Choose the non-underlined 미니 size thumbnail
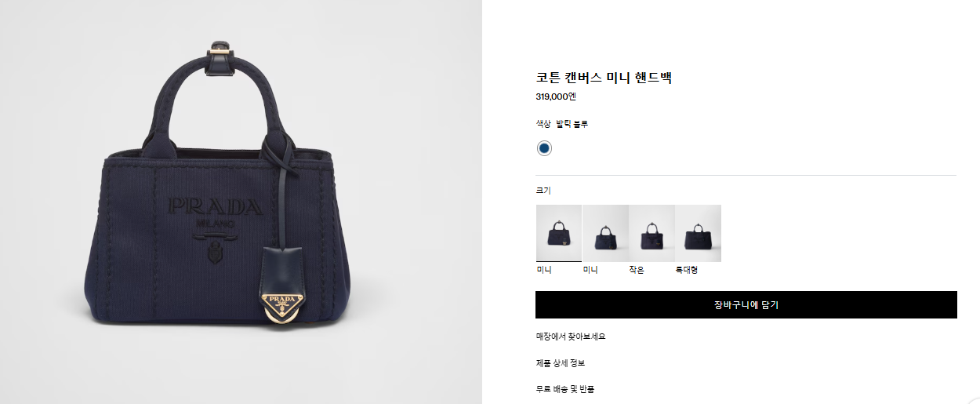This screenshot has height=404, width=980. [605, 233]
